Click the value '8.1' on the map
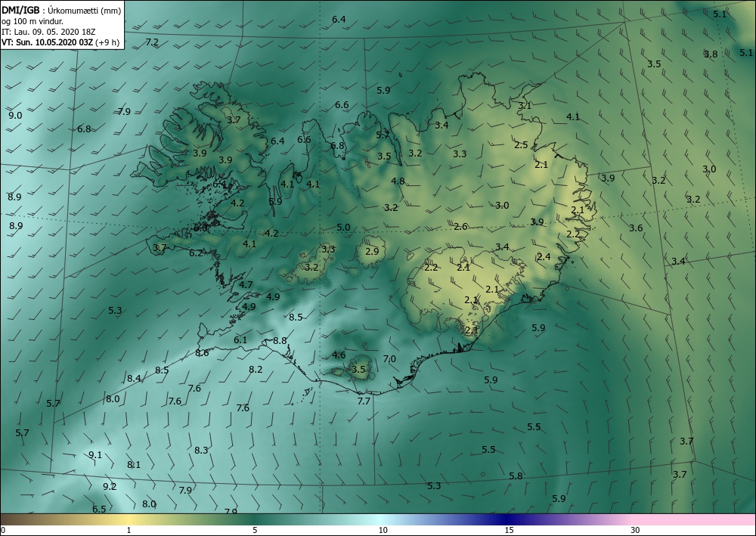Image resolution: width=756 pixels, height=536 pixels. [134, 465]
